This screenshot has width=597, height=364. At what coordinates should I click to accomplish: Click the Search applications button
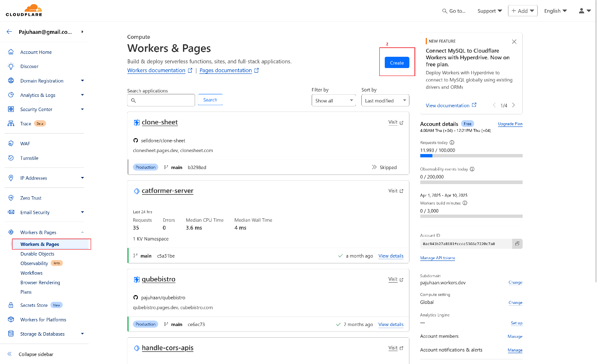click(x=210, y=100)
